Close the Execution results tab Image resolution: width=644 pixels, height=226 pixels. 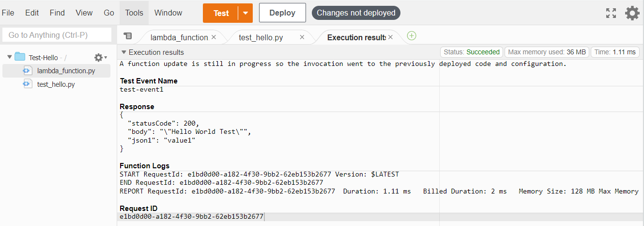point(390,37)
